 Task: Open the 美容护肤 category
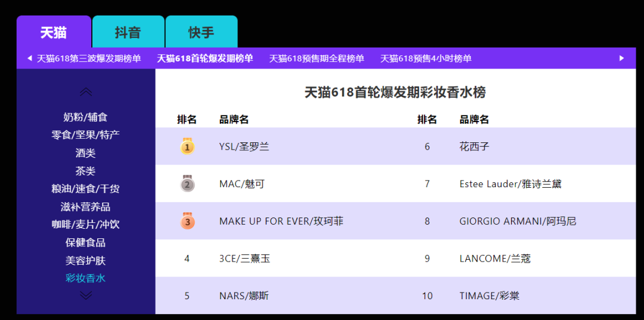click(x=85, y=260)
